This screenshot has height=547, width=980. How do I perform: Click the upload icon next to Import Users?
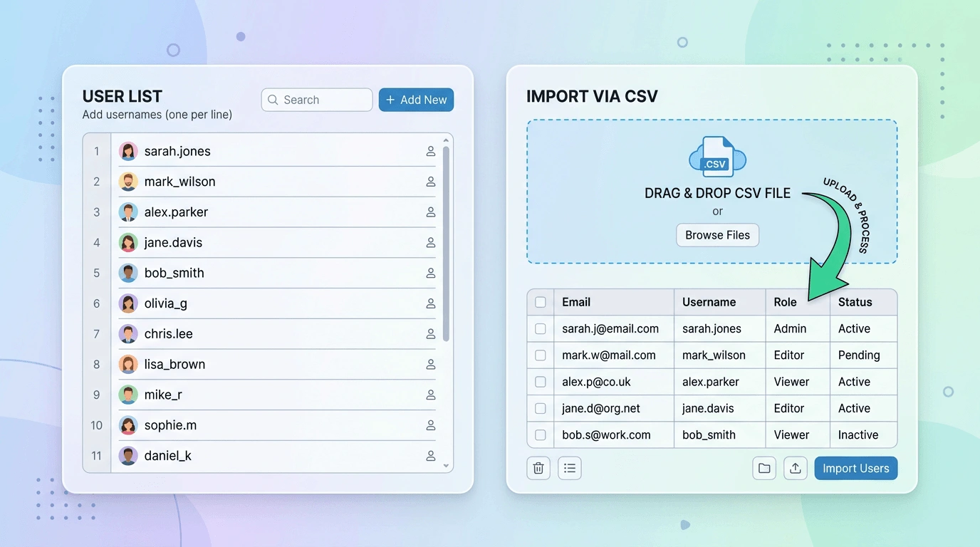(796, 468)
